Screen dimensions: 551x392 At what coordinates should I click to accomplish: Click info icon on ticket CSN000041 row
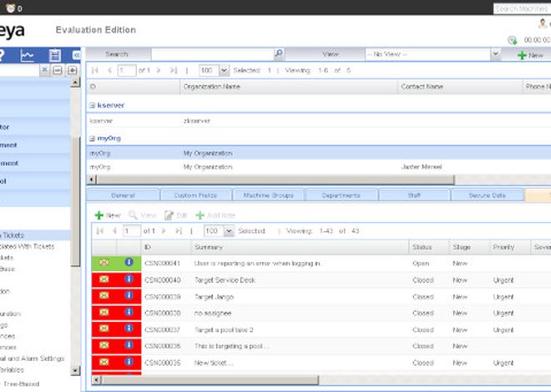point(129,262)
